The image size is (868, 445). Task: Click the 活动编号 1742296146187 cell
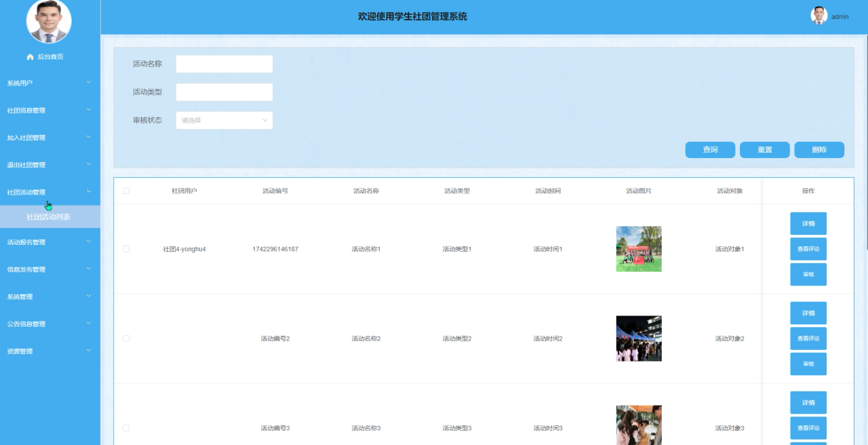[x=275, y=249]
